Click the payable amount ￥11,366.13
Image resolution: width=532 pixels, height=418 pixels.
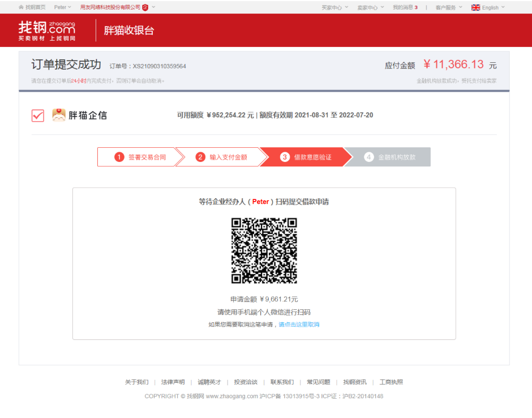tap(453, 65)
